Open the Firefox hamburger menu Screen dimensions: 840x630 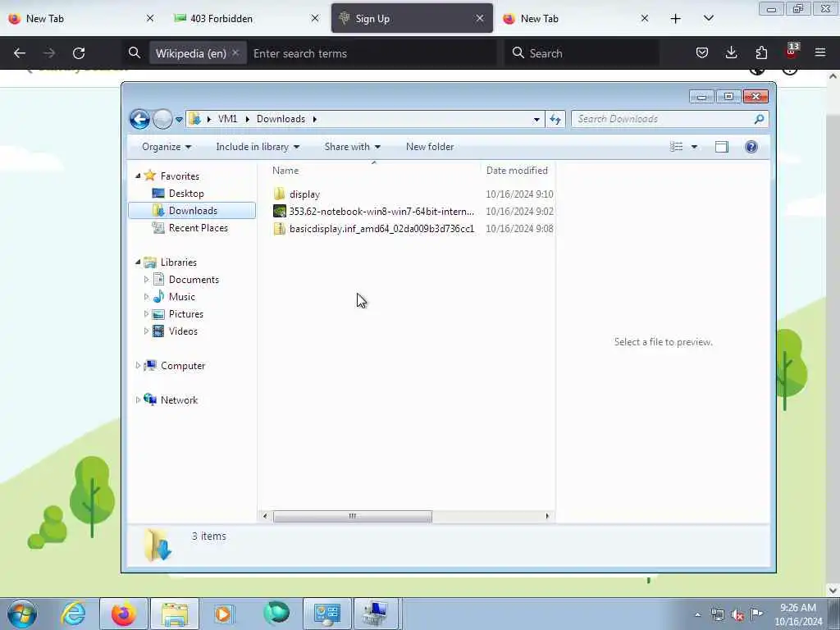click(820, 53)
